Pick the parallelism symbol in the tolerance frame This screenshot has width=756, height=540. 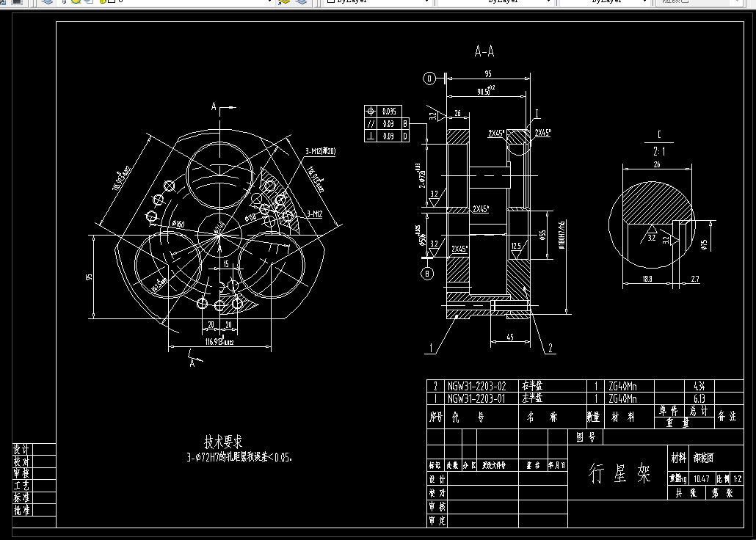point(371,124)
